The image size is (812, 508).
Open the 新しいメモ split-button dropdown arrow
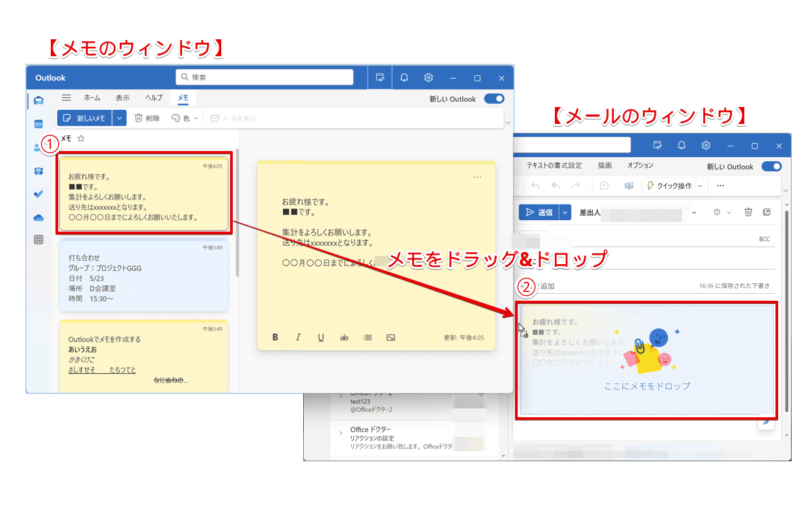point(120,118)
